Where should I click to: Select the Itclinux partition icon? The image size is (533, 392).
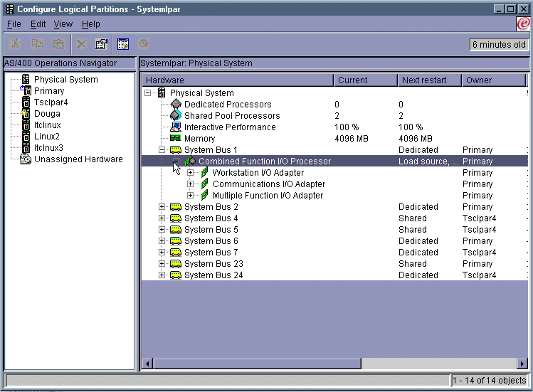click(26, 125)
